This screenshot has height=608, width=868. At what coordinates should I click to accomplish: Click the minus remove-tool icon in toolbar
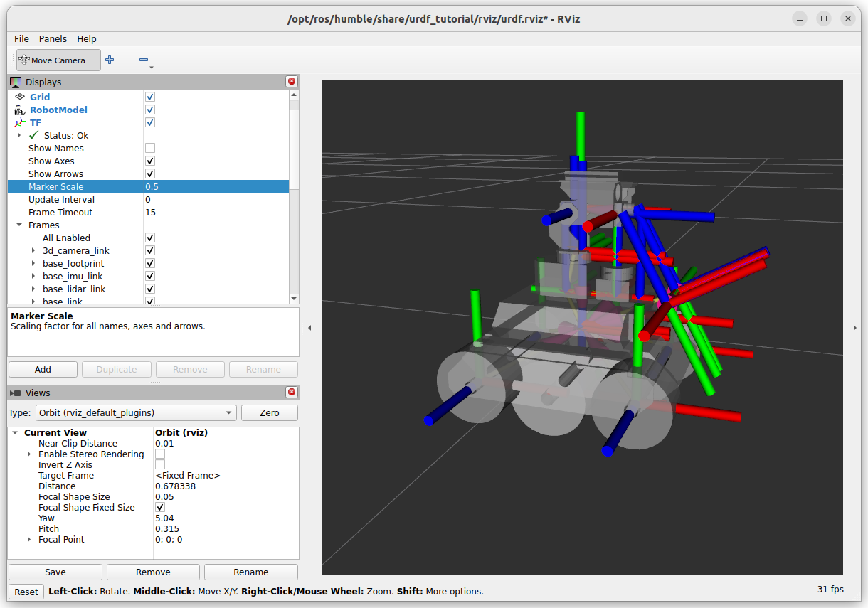[144, 60]
